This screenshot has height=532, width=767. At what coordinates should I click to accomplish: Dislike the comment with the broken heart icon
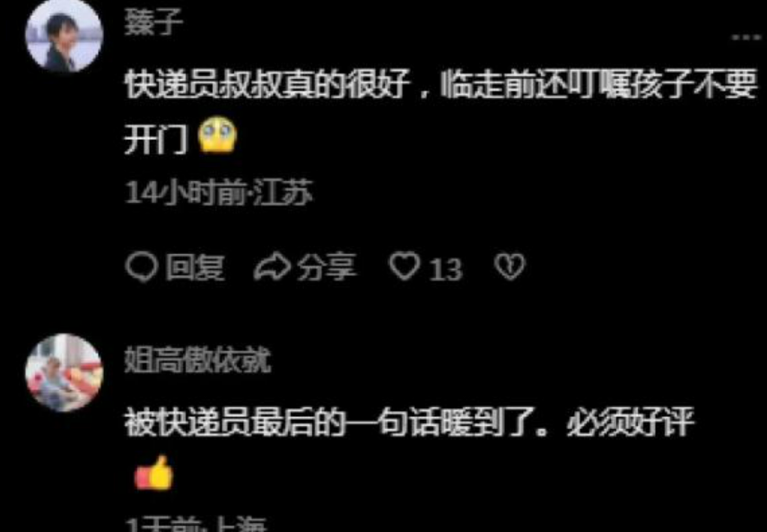pyautogui.click(x=510, y=267)
